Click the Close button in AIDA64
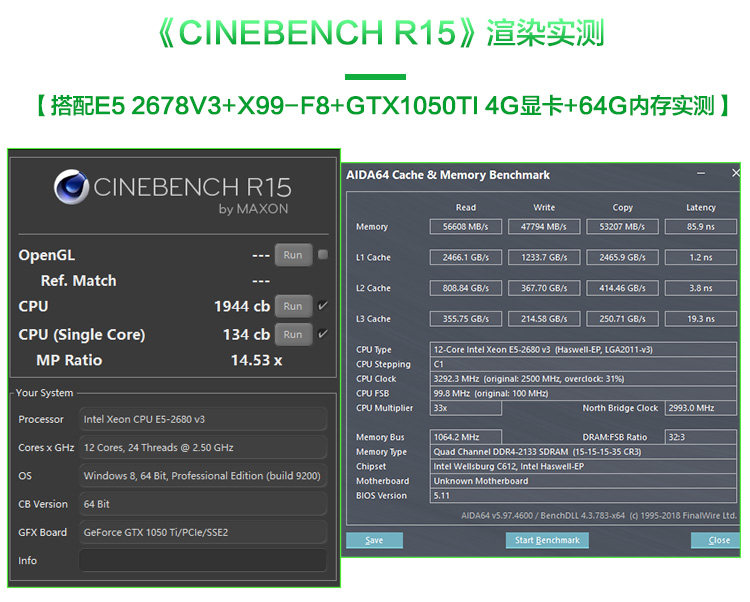Image resolution: width=750 pixels, height=602 pixels. point(716,540)
